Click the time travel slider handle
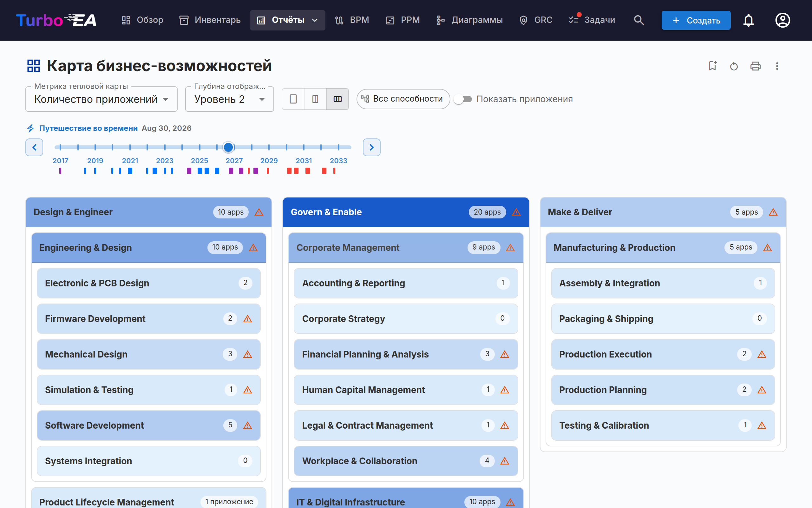The width and height of the screenshot is (812, 508). (x=228, y=147)
